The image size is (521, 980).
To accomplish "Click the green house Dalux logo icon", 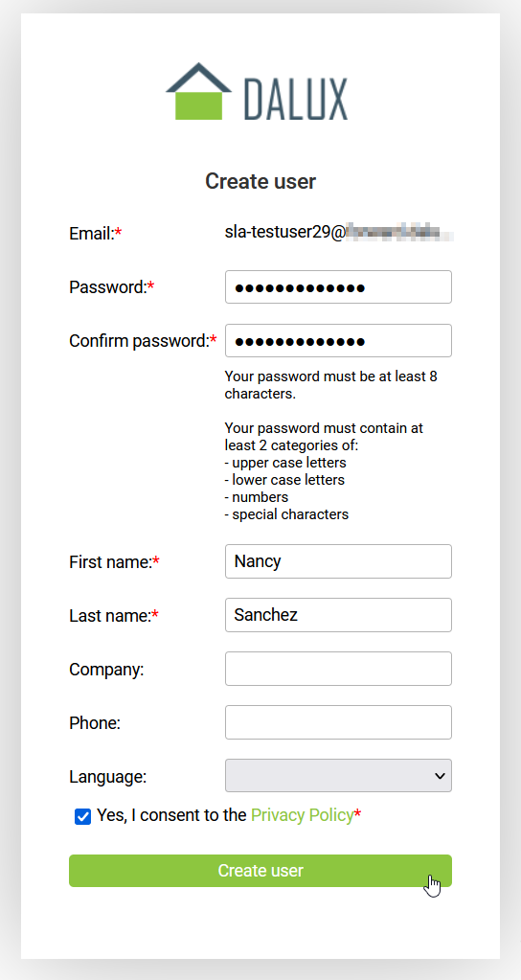I will [x=198, y=91].
